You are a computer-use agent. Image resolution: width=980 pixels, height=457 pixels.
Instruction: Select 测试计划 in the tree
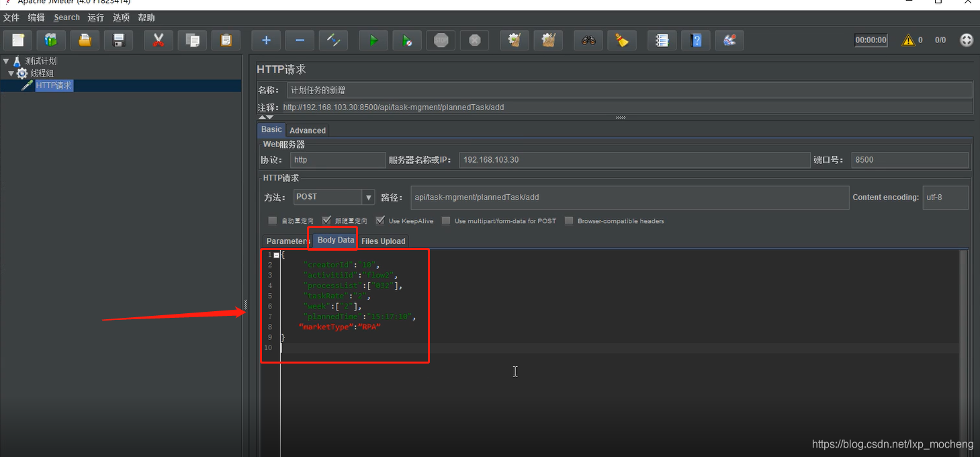click(41, 61)
